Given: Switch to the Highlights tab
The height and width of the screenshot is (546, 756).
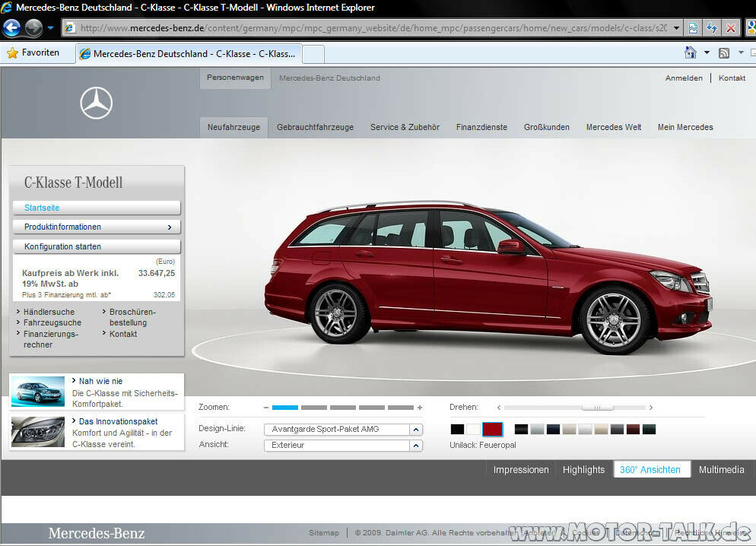Looking at the screenshot, I should tap(583, 469).
